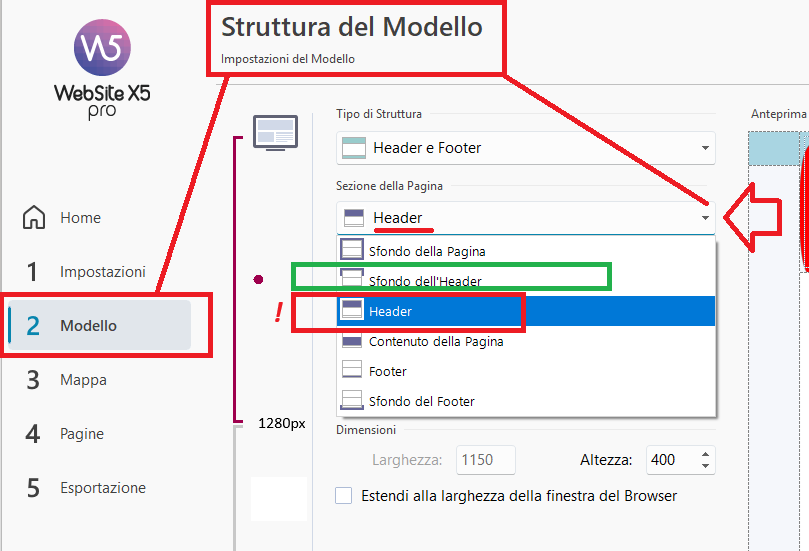Click the highlighted Header option icon
The width and height of the screenshot is (809, 551).
(x=352, y=311)
